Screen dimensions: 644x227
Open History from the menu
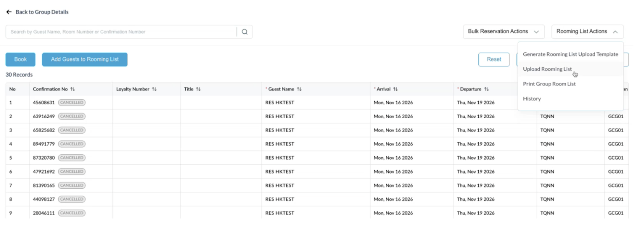[532, 99]
